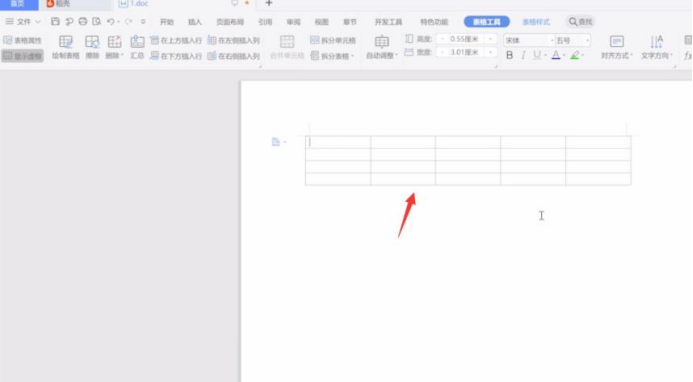Open the 拆分表格 split table dropdown
Viewport: 693px width, 382px height.
(332, 56)
